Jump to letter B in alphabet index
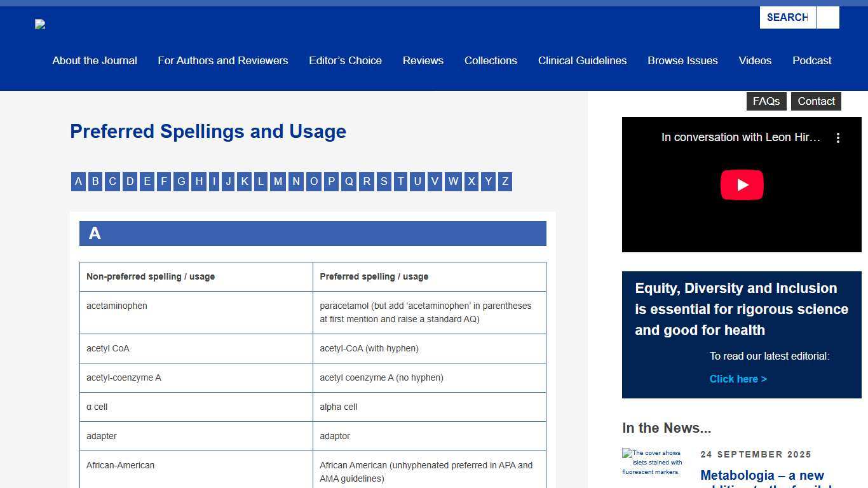Viewport: 868px width, 488px height. pos(95,182)
